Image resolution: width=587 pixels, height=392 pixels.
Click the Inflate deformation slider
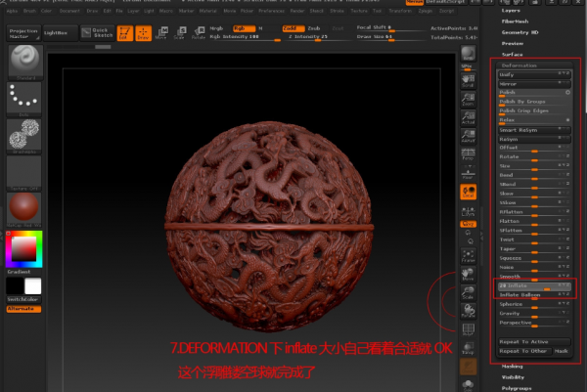(534, 286)
